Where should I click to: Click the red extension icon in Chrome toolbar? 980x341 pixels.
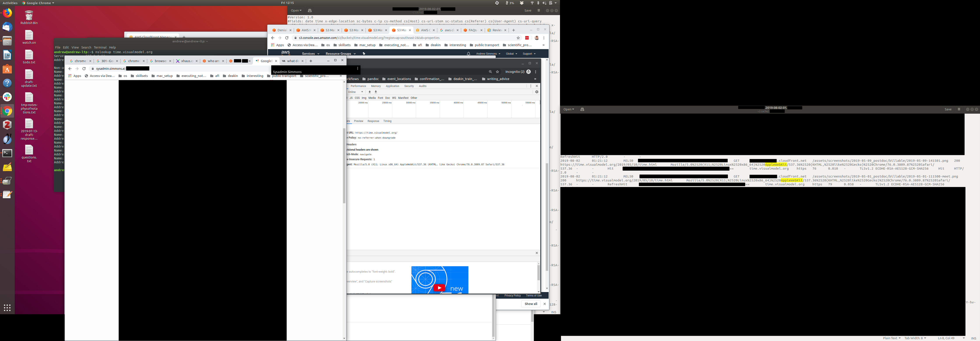(527, 38)
